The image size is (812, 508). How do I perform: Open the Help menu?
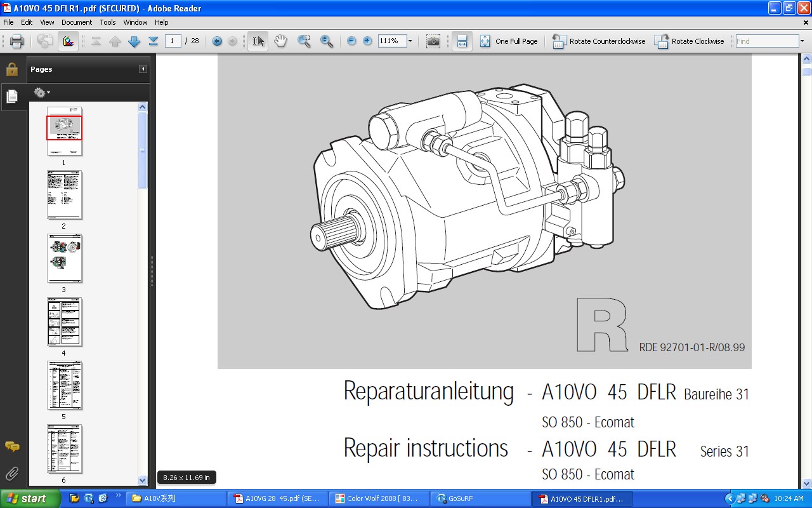pos(162,22)
